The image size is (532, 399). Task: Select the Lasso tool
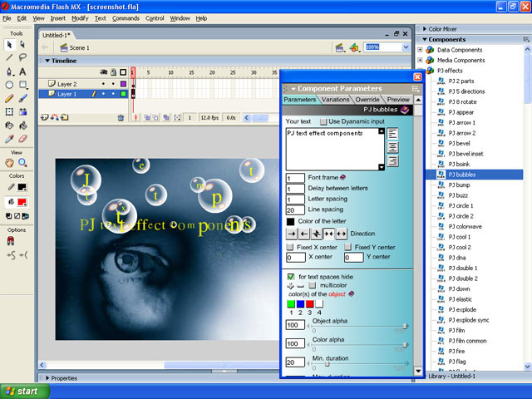(x=22, y=57)
